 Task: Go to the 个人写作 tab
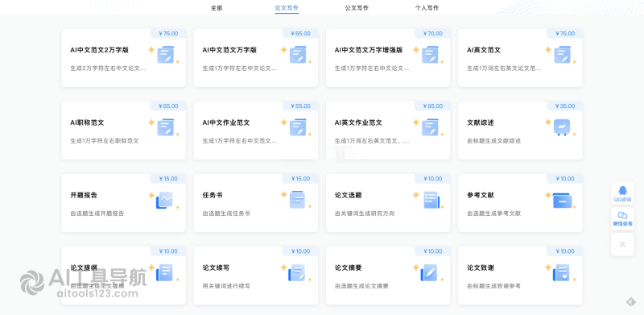coord(427,8)
